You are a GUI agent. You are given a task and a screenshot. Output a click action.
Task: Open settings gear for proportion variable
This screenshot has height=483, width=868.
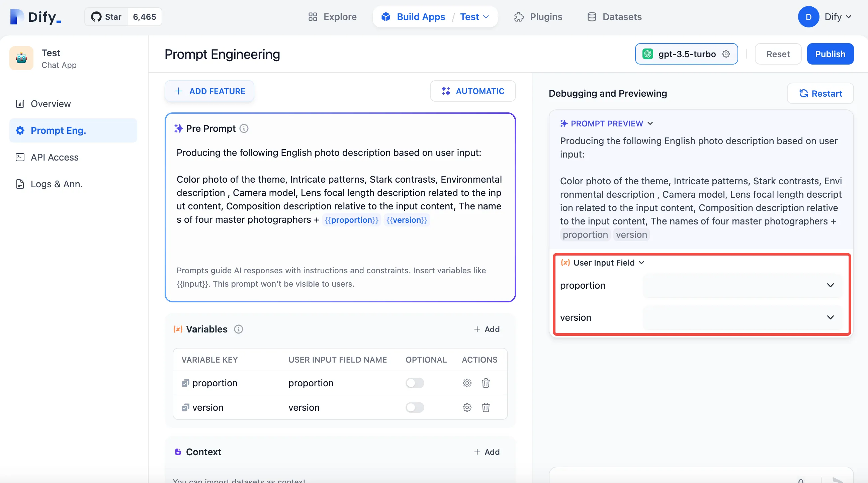coord(467,383)
